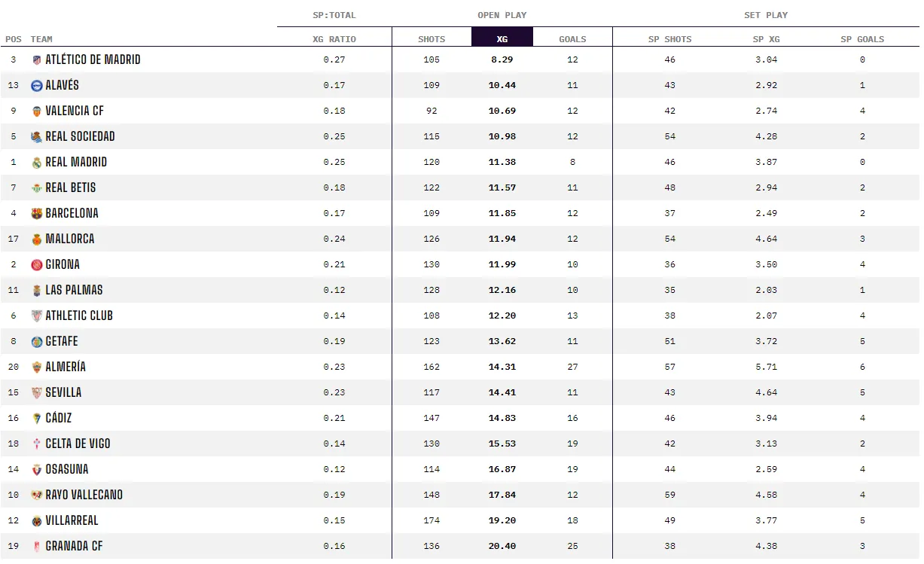Sort table by Pos column header
Image resolution: width=924 pixels, height=564 pixels.
tap(14, 39)
